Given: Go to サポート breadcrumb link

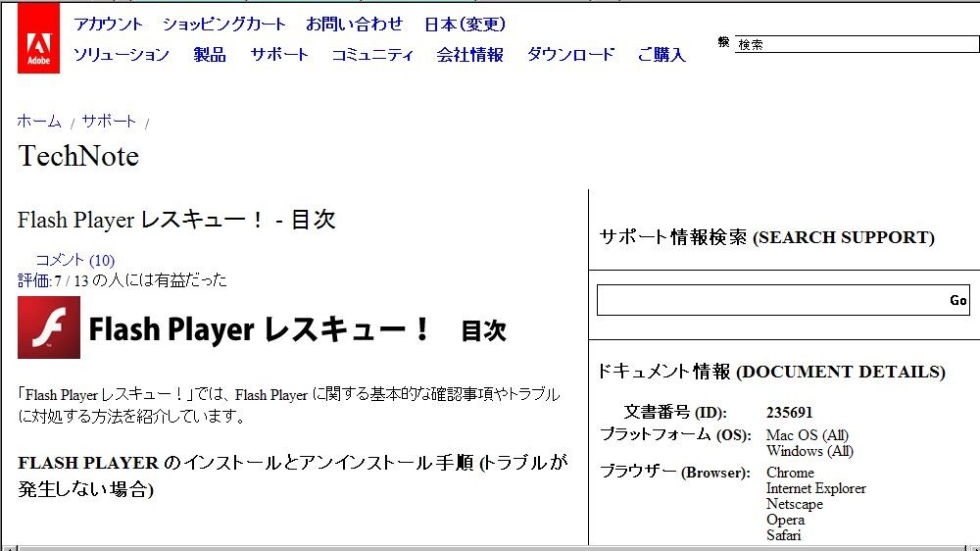Looking at the screenshot, I should (x=109, y=121).
